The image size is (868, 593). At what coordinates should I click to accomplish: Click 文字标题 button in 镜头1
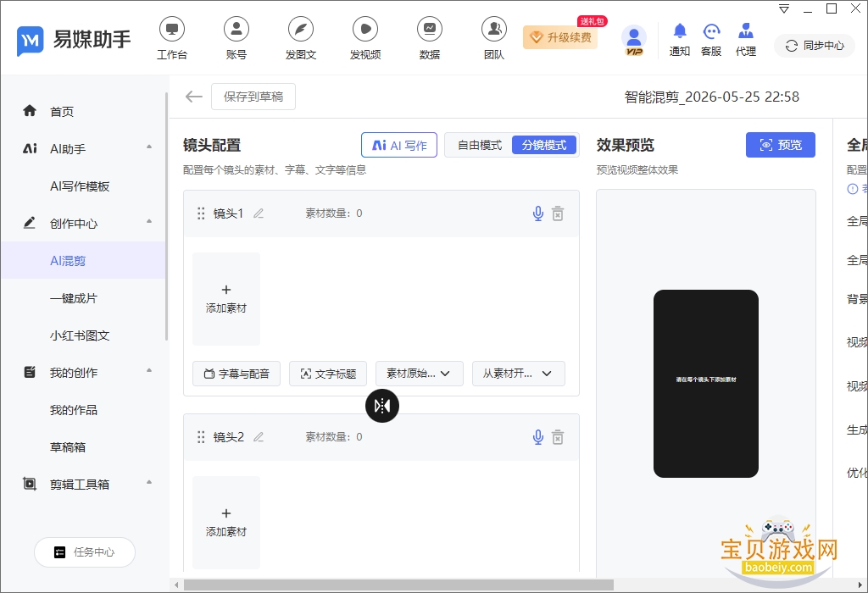coord(328,374)
